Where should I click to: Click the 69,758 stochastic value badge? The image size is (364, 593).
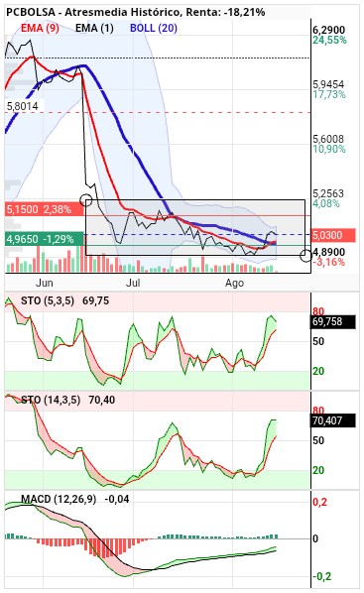pyautogui.click(x=333, y=322)
